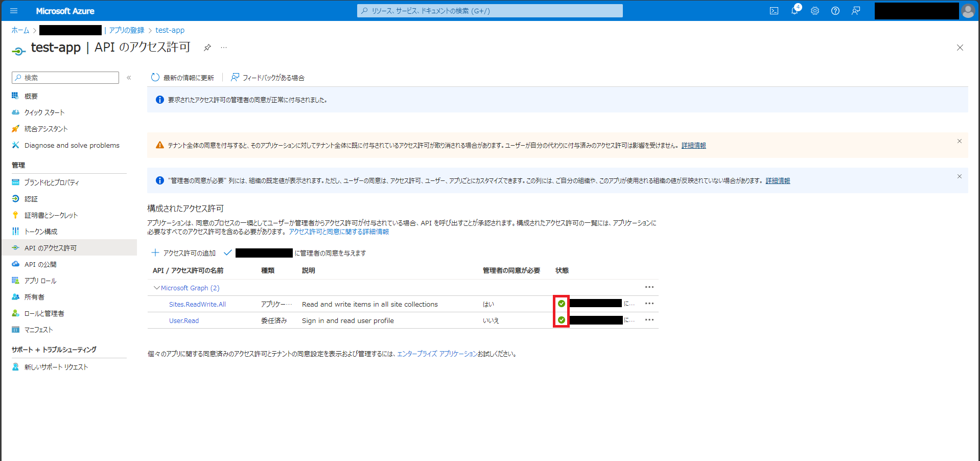Click フィードバックがある場合 button
Image resolution: width=980 pixels, height=461 pixels.
click(267, 78)
